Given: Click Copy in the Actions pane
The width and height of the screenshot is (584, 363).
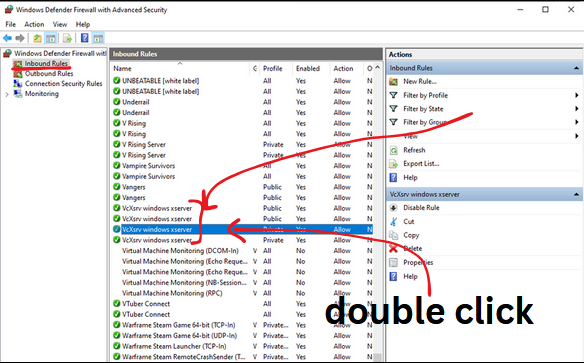Looking at the screenshot, I should tap(411, 235).
